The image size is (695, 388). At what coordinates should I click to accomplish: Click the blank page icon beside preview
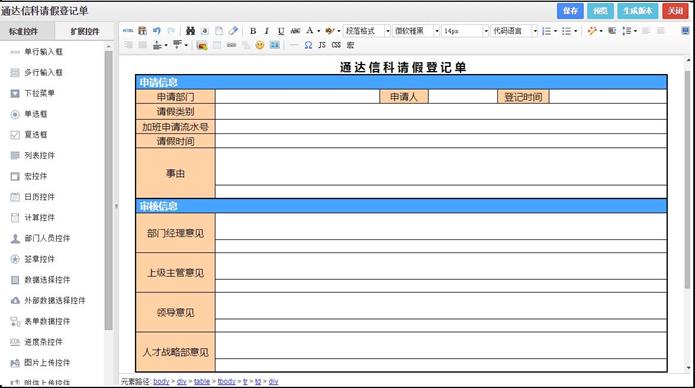219,31
